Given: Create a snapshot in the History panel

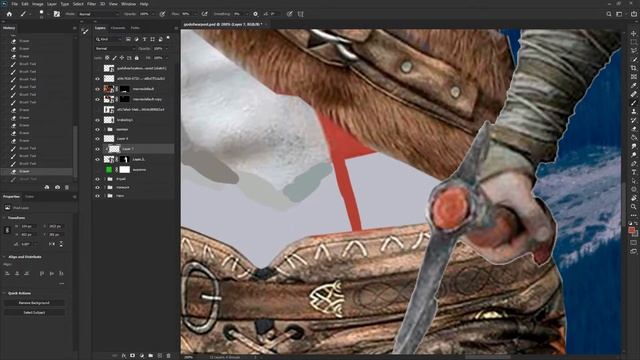Looking at the screenshot, I should [58, 187].
